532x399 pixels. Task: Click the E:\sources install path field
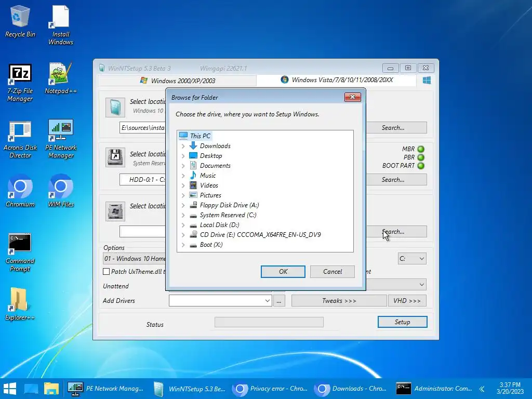point(143,128)
